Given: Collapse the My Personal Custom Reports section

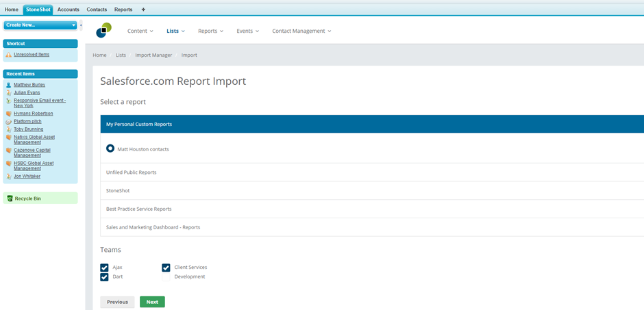Looking at the screenshot, I should point(372,124).
